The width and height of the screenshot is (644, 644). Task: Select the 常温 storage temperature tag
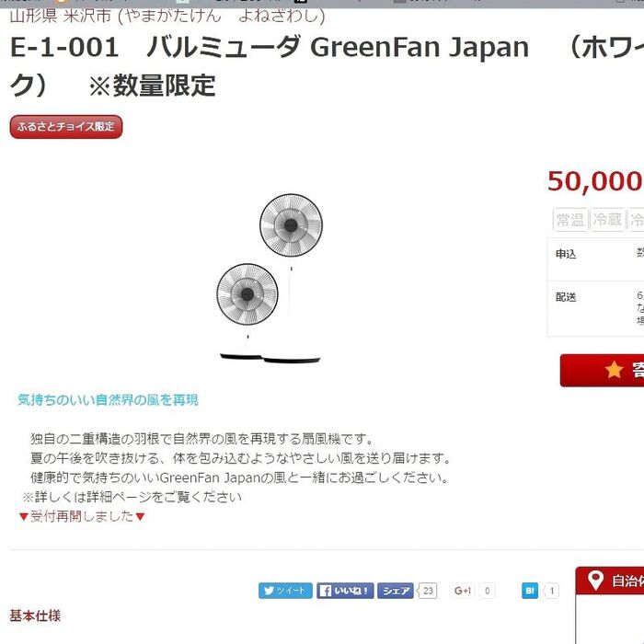[569, 220]
